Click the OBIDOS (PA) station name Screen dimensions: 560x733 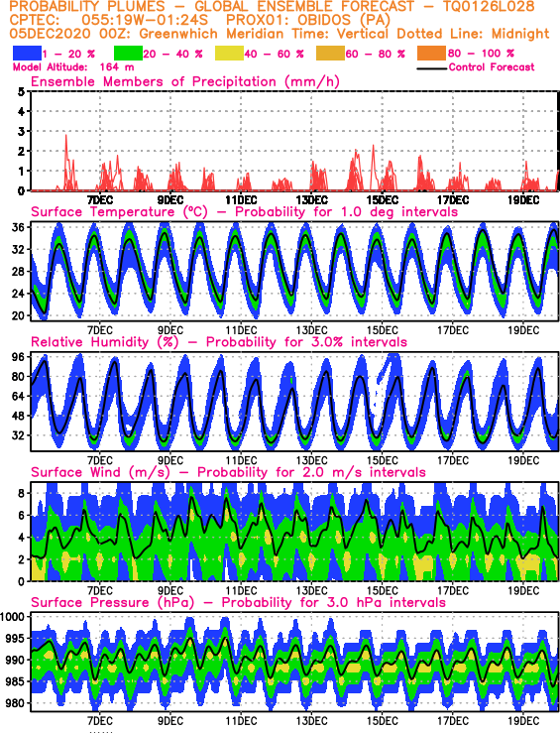[338, 20]
